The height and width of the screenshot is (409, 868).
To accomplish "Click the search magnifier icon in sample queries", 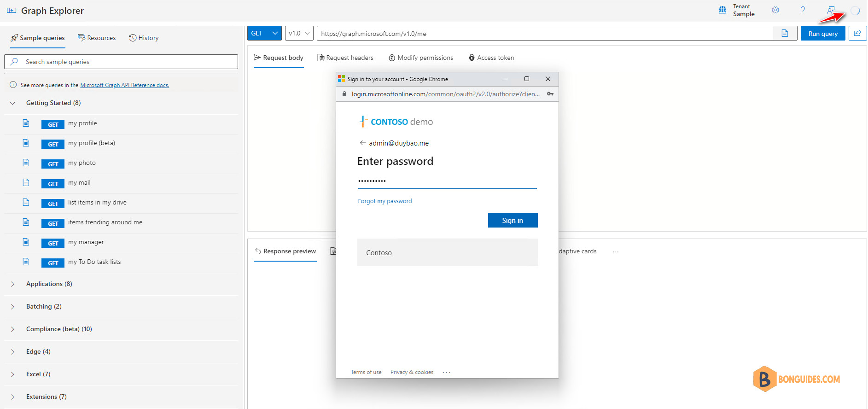I will tap(14, 61).
